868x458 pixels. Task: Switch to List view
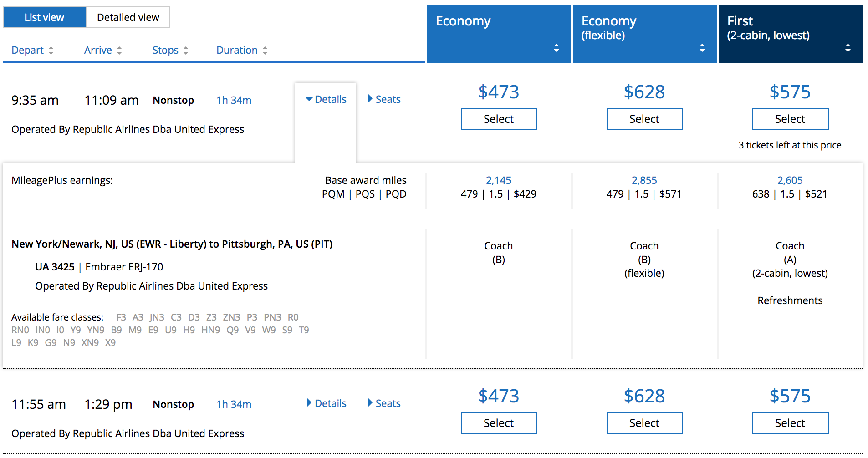44,17
